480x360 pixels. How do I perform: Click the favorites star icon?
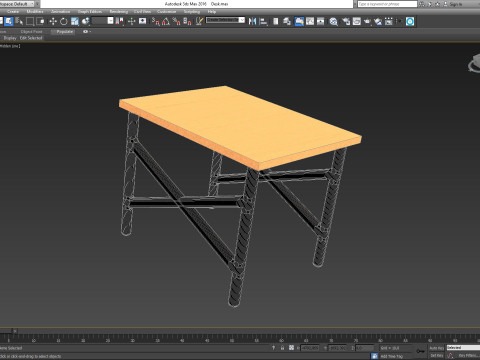pos(437,4)
